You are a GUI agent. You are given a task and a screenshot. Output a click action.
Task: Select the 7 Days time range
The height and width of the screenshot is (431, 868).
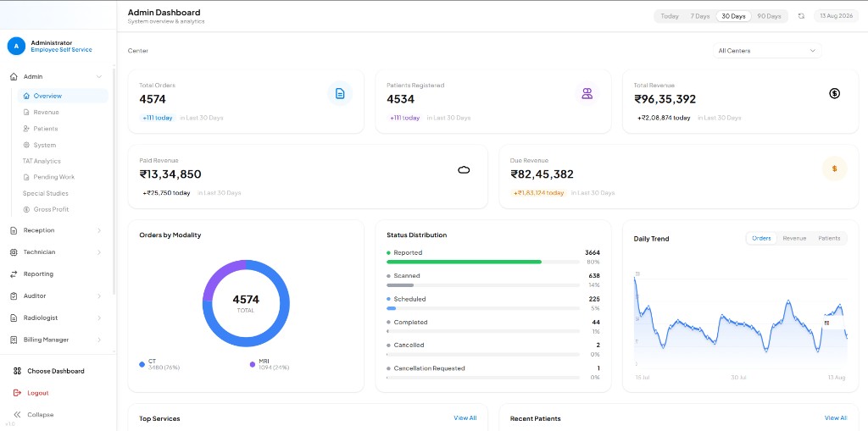[x=699, y=16]
